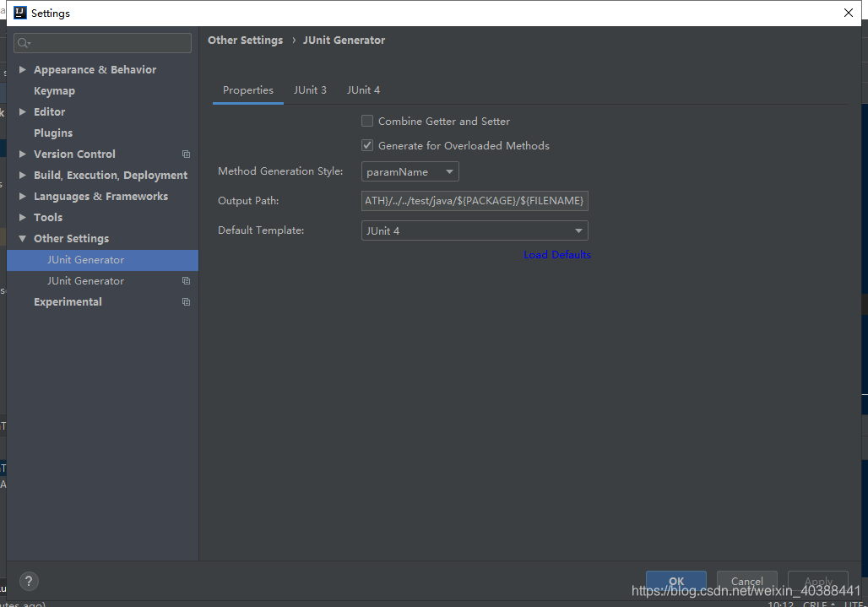Image resolution: width=868 pixels, height=607 pixels.
Task: Click the project-level icon beside Version Control
Action: (186, 154)
